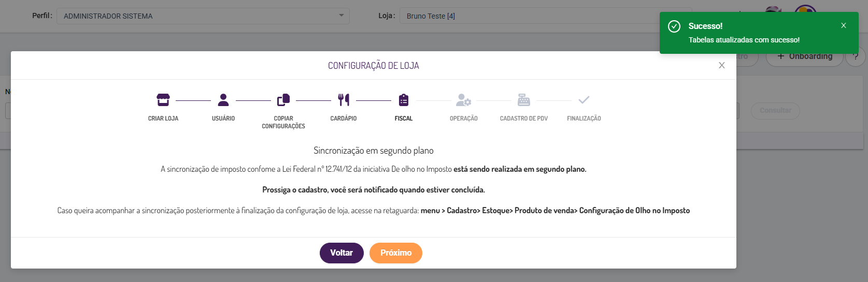Select the Cadastro de PDV register icon
Image resolution: width=868 pixels, height=282 pixels.
tap(524, 99)
